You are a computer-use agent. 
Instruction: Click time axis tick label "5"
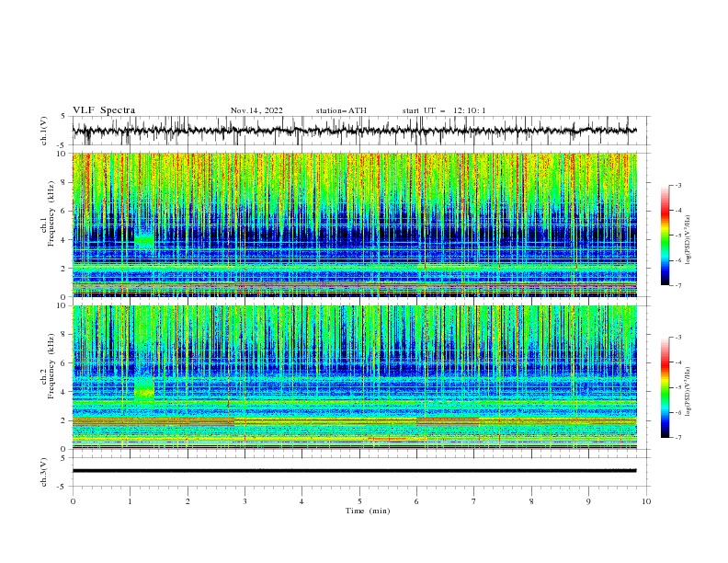[x=359, y=501]
